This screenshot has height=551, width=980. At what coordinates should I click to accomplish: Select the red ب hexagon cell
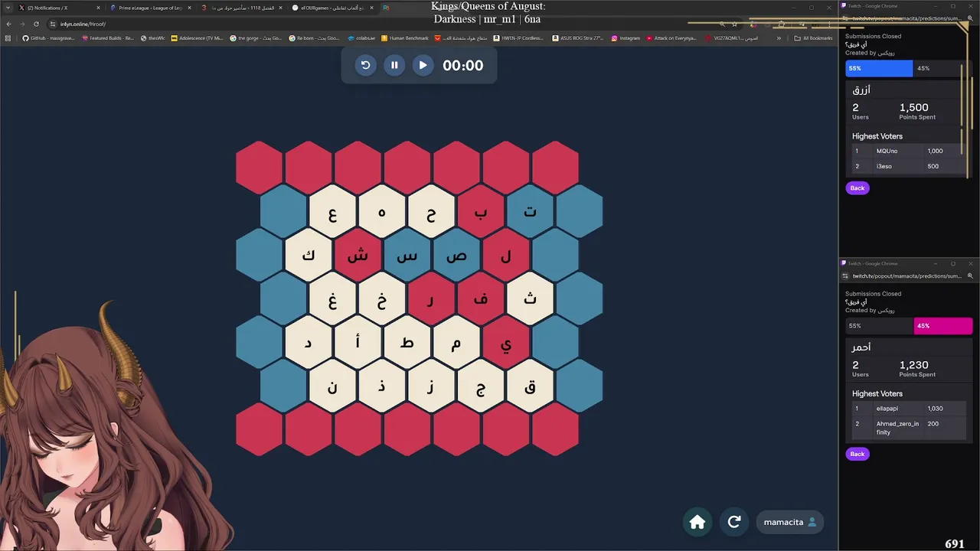[480, 211]
